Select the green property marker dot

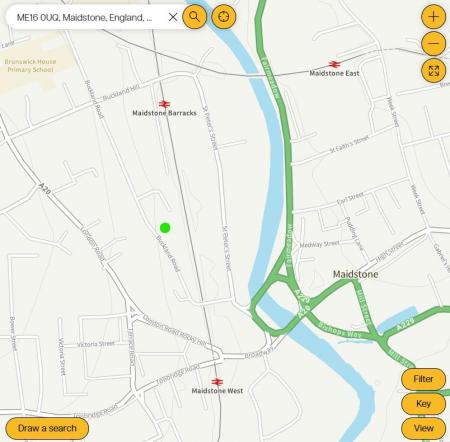[165, 228]
